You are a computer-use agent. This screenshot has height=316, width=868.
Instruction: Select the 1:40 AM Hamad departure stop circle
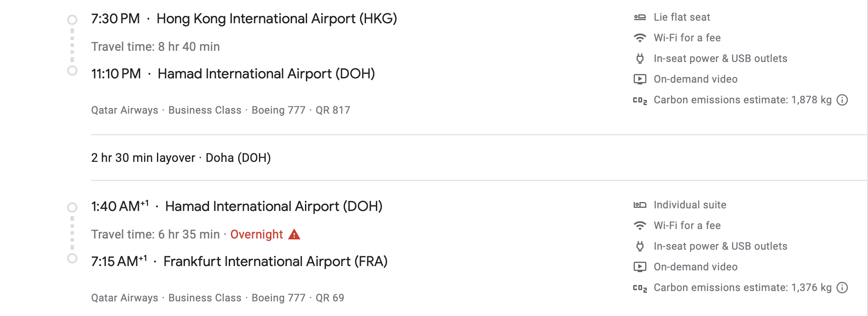click(x=72, y=208)
